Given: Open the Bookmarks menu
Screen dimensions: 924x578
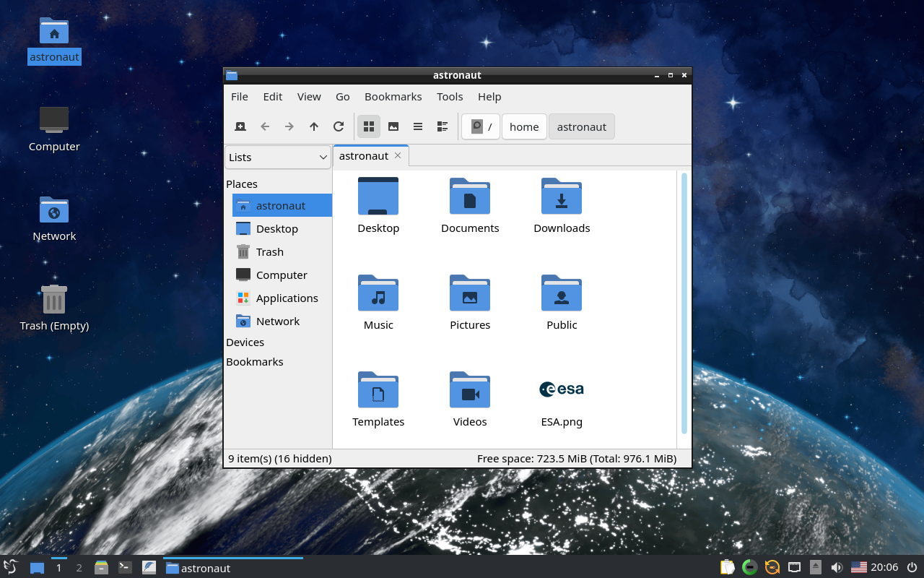Looking at the screenshot, I should tap(393, 97).
